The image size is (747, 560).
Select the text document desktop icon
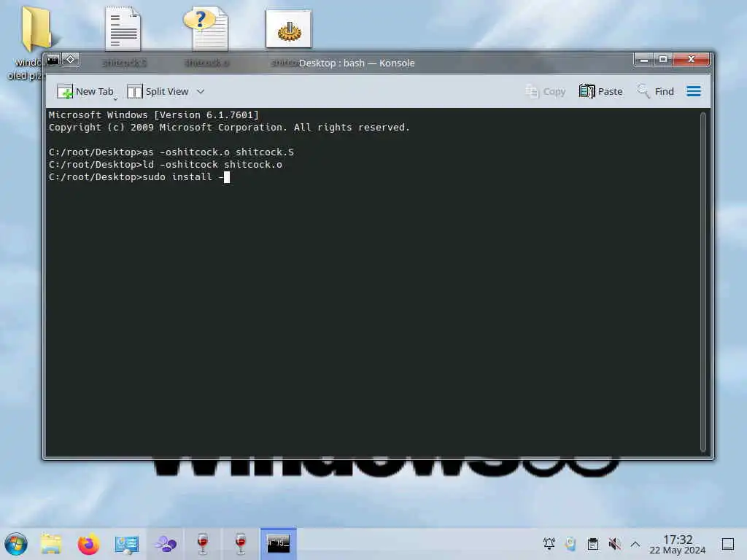[123, 28]
